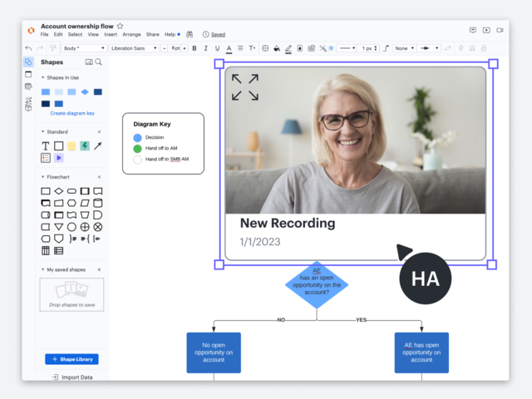Choose the dark navy swatch in Shapes In Use
The height and width of the screenshot is (399, 532).
coord(46,104)
